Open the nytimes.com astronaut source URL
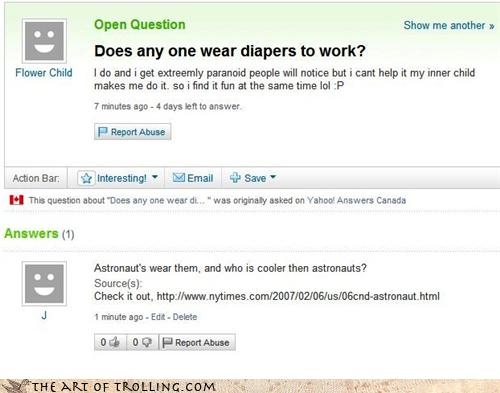 (298, 296)
